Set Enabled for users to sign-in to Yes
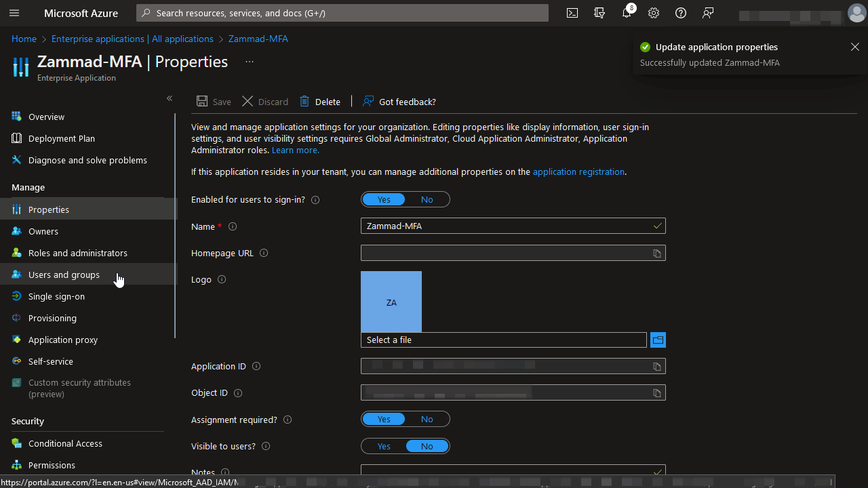Screen dimensions: 868x488 click(x=384, y=199)
